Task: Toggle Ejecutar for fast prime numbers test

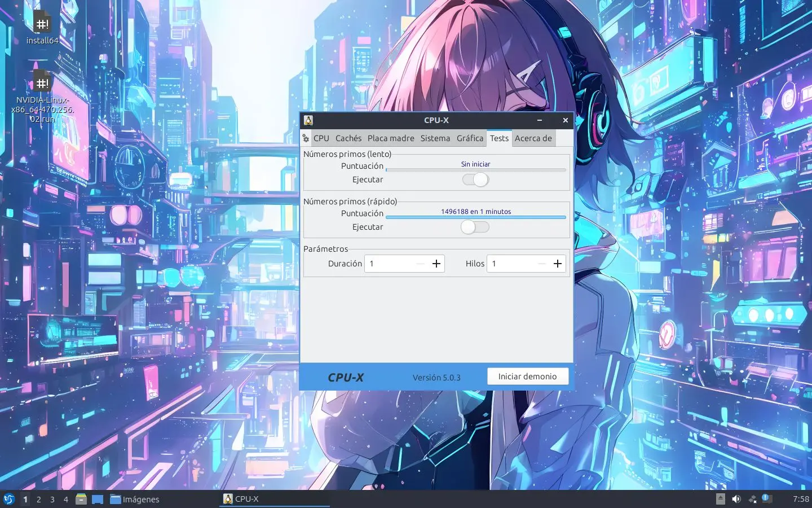Action: coord(475,227)
